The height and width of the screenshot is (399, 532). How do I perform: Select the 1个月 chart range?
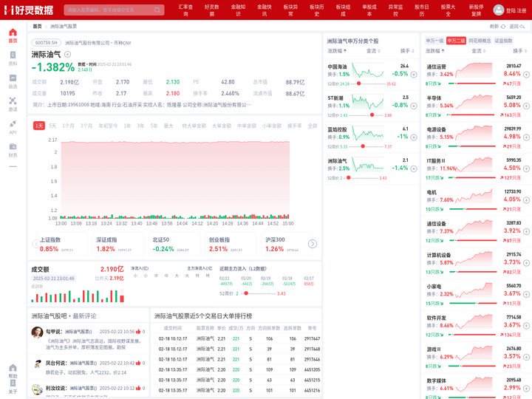68,126
